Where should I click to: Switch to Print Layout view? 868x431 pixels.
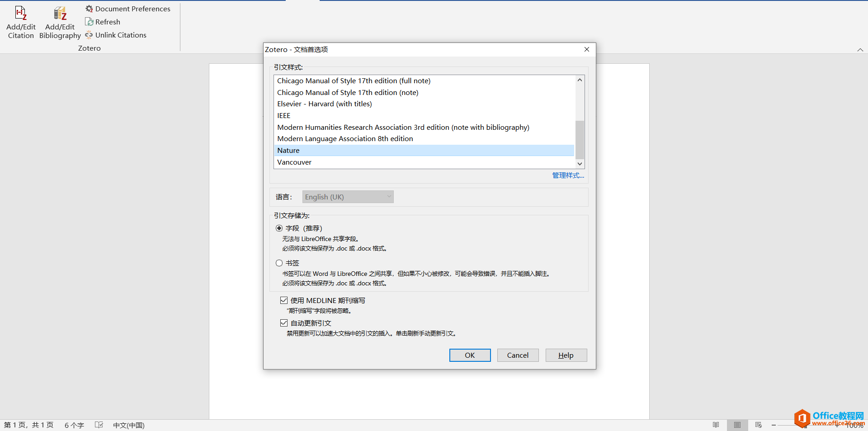[x=737, y=425]
